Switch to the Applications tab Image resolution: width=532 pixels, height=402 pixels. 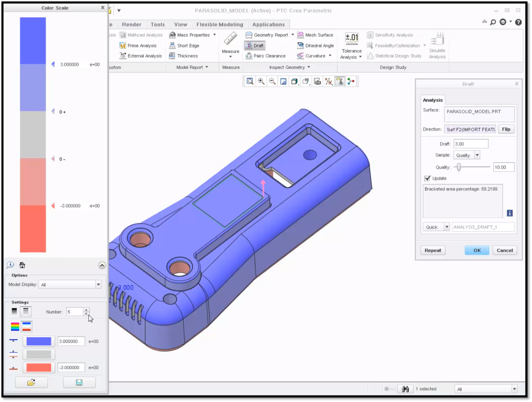269,25
